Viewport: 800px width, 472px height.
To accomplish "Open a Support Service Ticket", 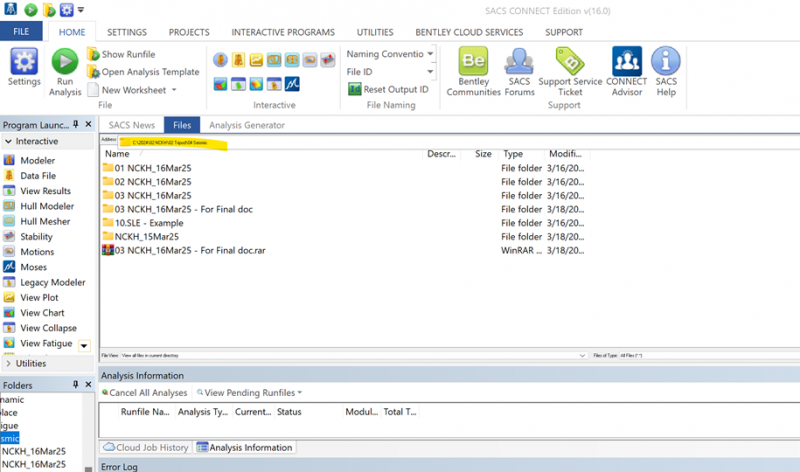I will click(570, 72).
